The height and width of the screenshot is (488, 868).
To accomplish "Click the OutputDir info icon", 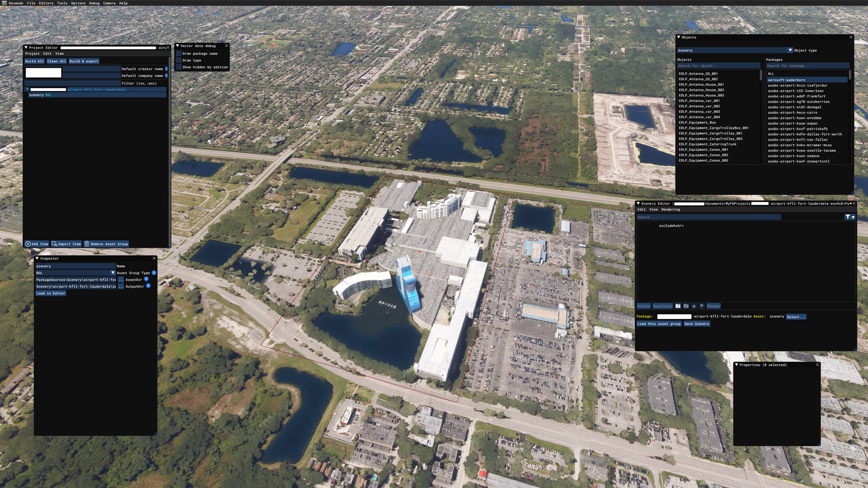I will click(x=148, y=286).
